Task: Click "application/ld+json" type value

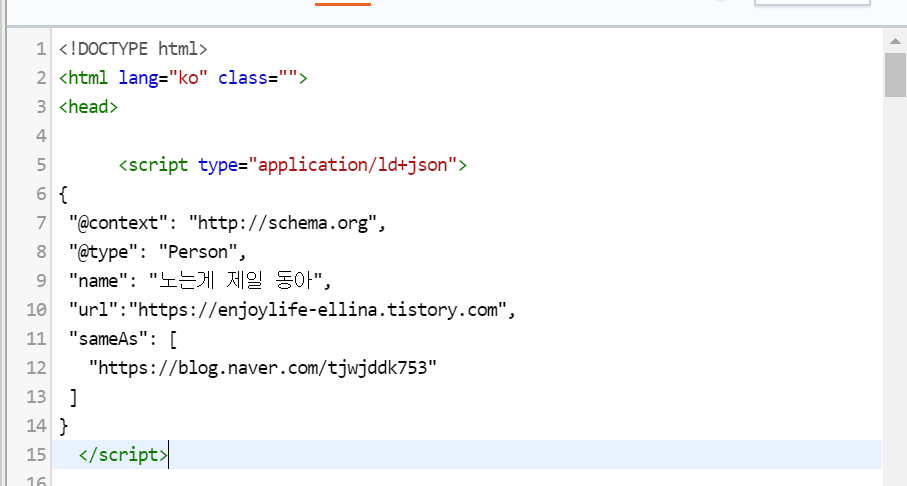Action: click(352, 165)
